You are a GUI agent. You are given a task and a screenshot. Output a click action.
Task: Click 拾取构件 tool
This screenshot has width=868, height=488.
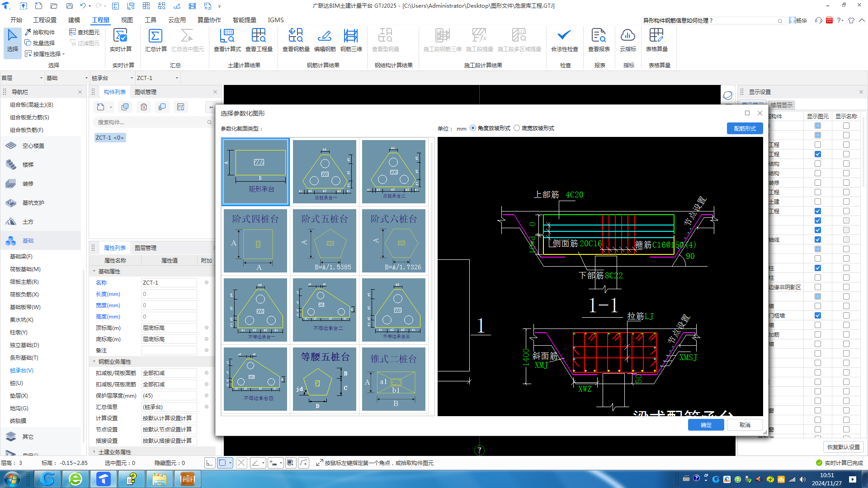(40, 32)
